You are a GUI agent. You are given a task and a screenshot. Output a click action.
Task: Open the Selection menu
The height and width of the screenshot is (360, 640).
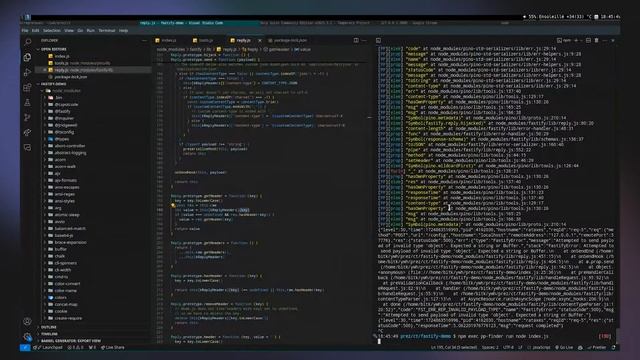point(52,31)
